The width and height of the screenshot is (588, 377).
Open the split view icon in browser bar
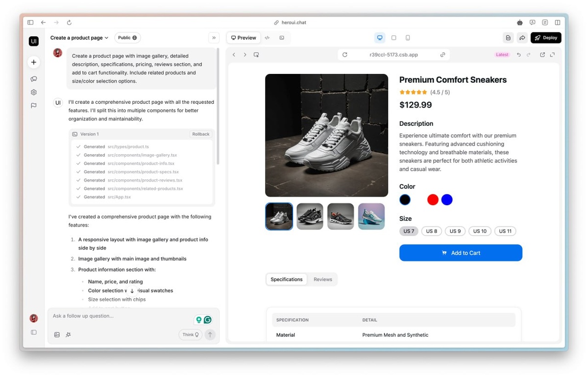(x=558, y=23)
